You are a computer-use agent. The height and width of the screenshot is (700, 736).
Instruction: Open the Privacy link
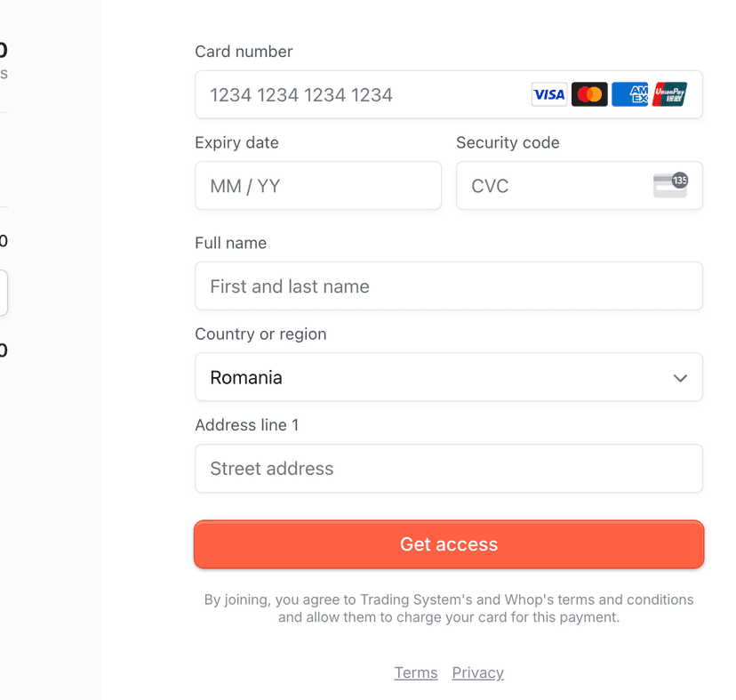coord(477,672)
